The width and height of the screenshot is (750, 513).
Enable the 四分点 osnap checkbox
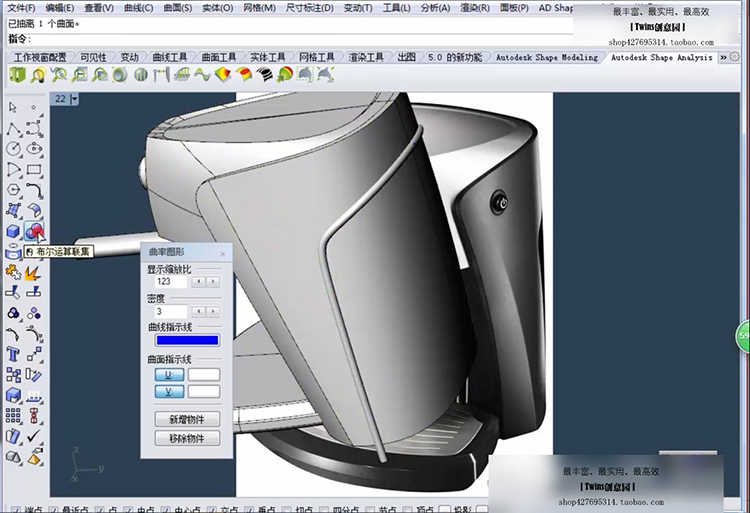point(324,510)
